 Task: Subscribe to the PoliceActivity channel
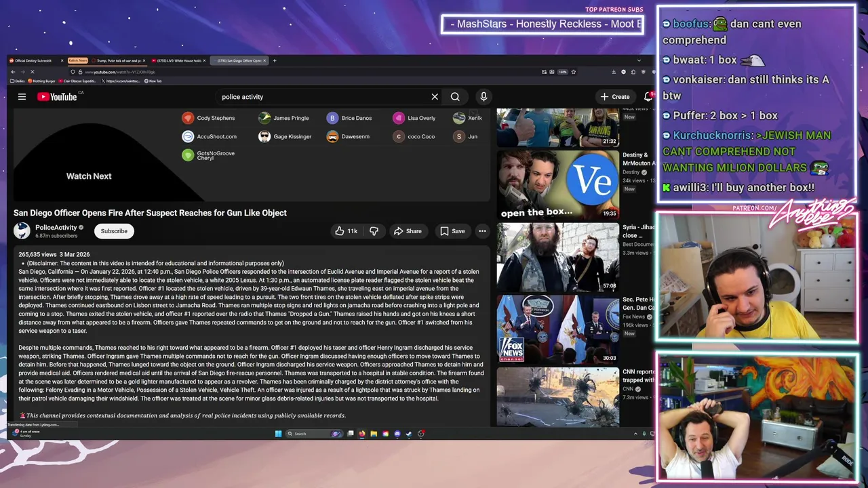[114, 231]
